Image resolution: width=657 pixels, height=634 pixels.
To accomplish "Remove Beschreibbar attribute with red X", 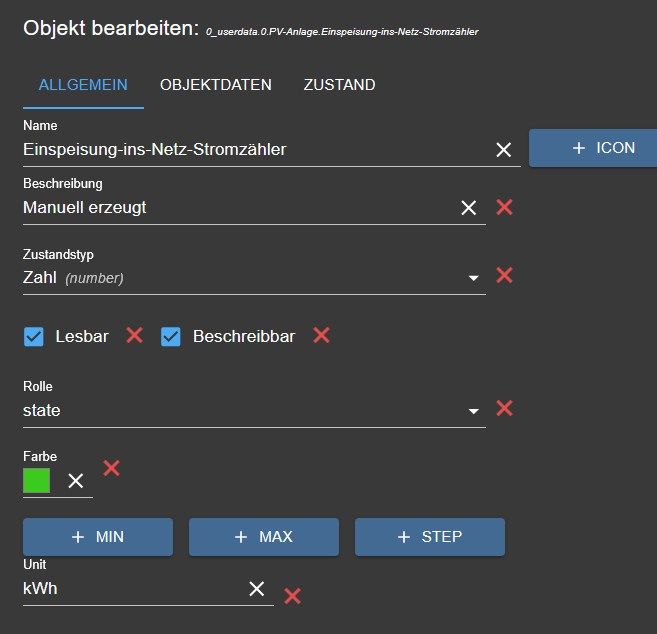I will pos(321,335).
